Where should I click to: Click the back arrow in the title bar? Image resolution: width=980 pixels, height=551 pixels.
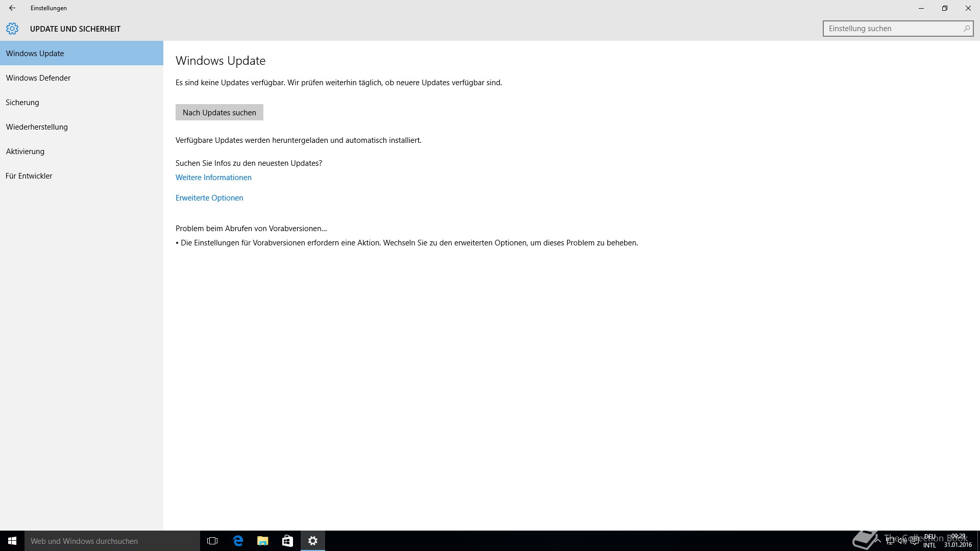coord(12,8)
